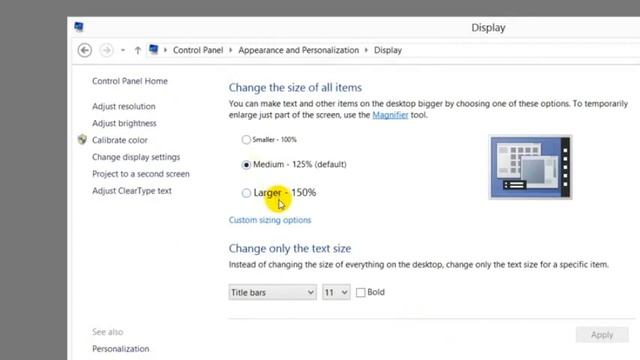The height and width of the screenshot is (360, 640).
Task: Open Control Panel in the breadcrumb
Action: [198, 50]
